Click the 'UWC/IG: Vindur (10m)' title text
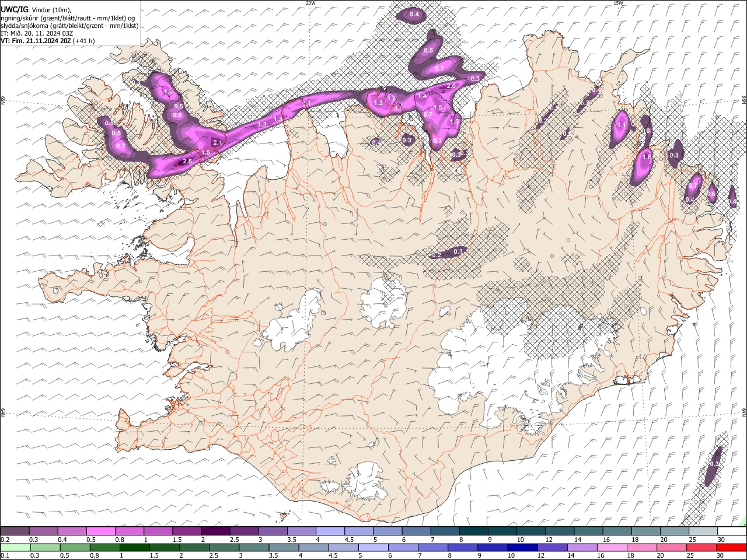Viewport: 747px width, 560px height. pyautogui.click(x=36, y=9)
